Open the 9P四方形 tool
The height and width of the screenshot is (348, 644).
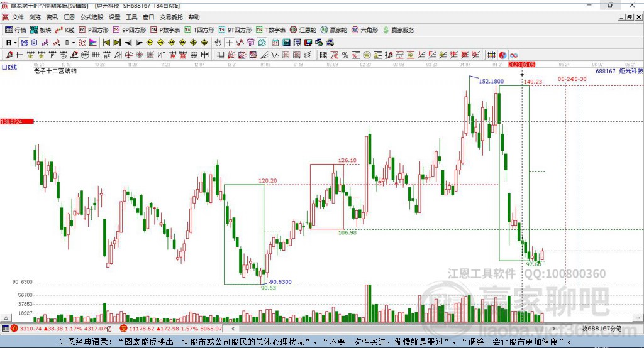pyautogui.click(x=130, y=30)
